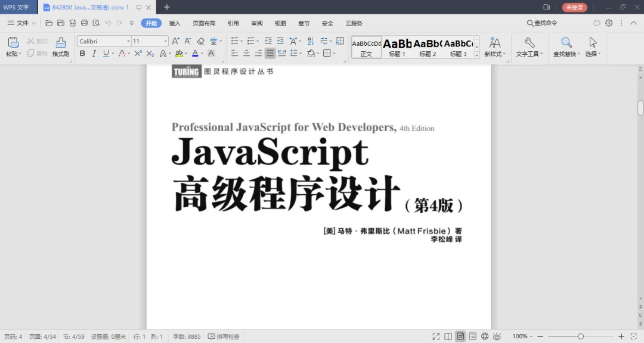Decrease font size with the A- icon
The height and width of the screenshot is (343, 644).
tap(188, 41)
